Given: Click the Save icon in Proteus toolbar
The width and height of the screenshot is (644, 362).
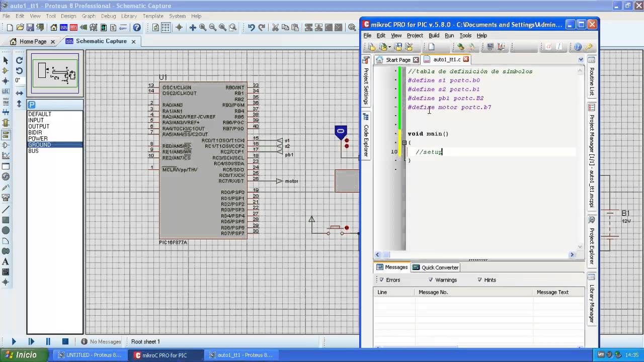Looking at the screenshot, I should 30,28.
